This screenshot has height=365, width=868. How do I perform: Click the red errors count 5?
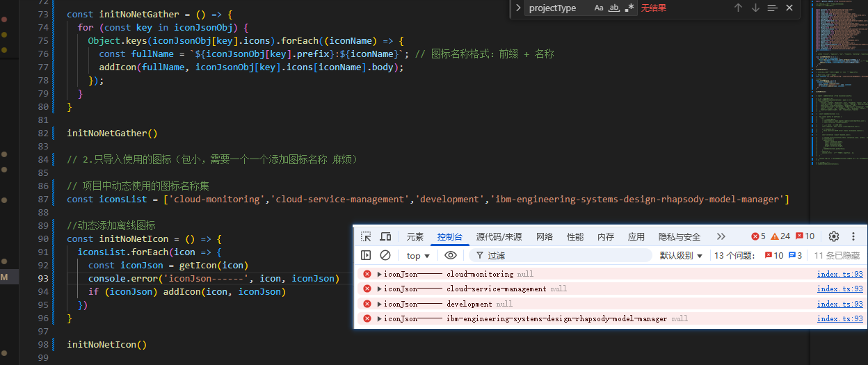point(758,236)
